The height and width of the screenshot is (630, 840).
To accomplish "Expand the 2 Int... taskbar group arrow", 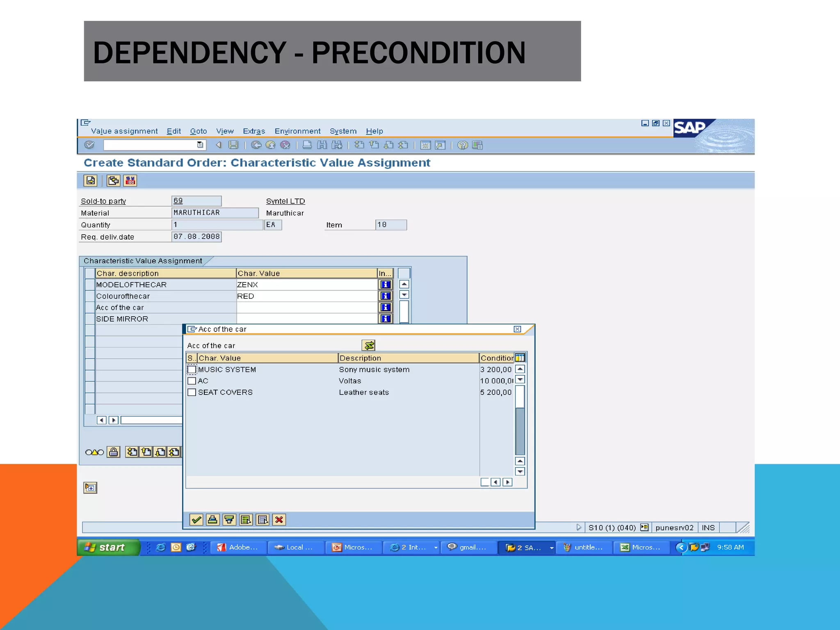I will pyautogui.click(x=436, y=548).
